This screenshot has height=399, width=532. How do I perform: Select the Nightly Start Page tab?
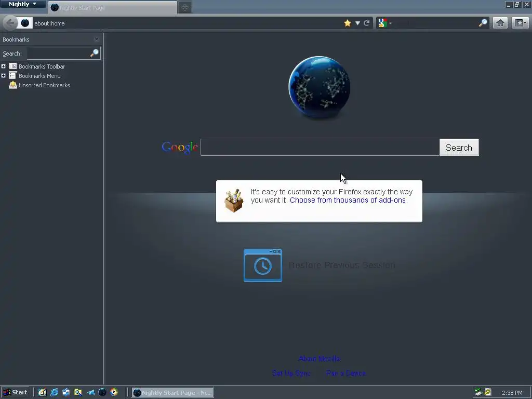point(113,7)
